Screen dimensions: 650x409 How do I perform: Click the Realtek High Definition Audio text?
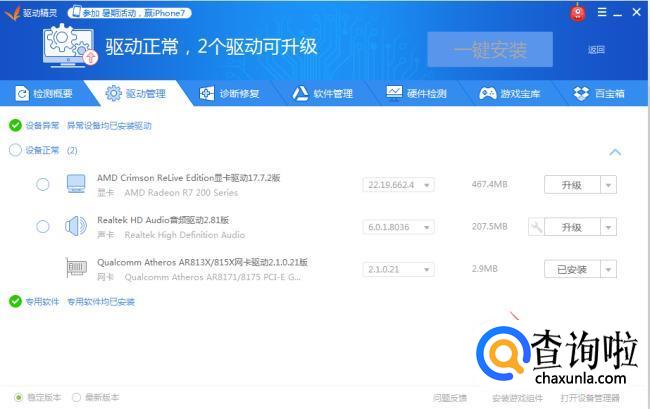[184, 235]
